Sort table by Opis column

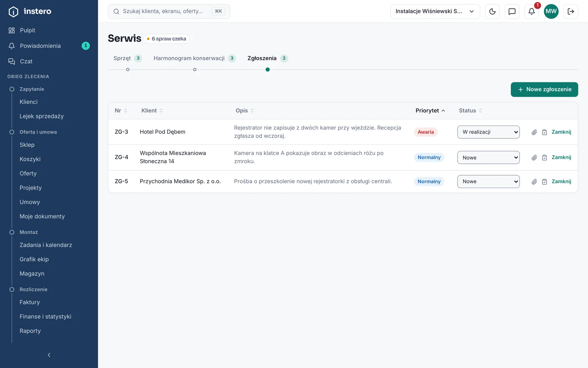point(245,110)
